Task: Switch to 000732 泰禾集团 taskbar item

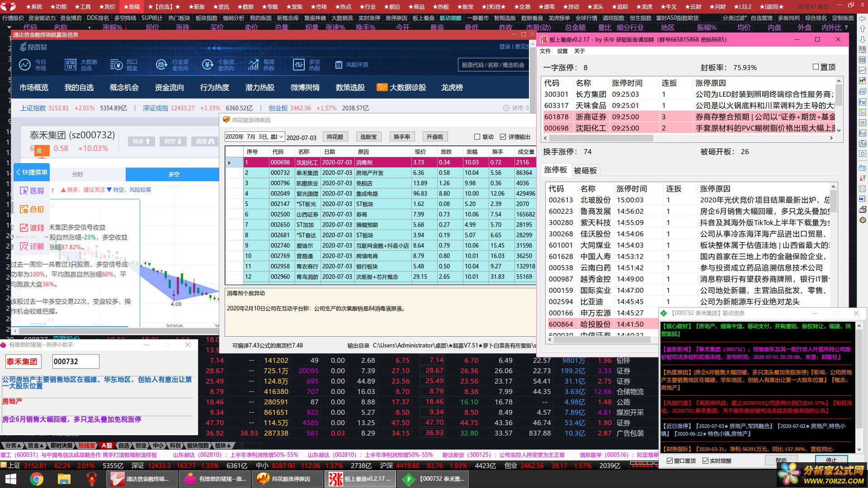Action: (433, 479)
